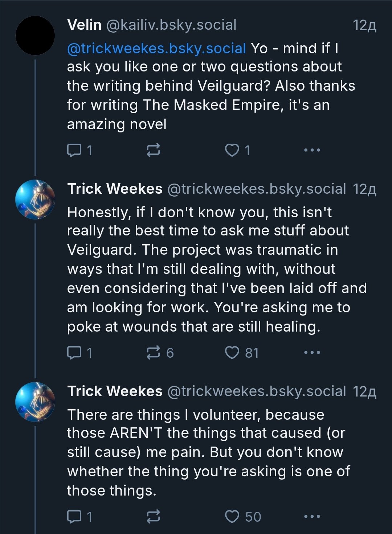Open more options on Velin's post
The height and width of the screenshot is (534, 392).
click(x=312, y=150)
